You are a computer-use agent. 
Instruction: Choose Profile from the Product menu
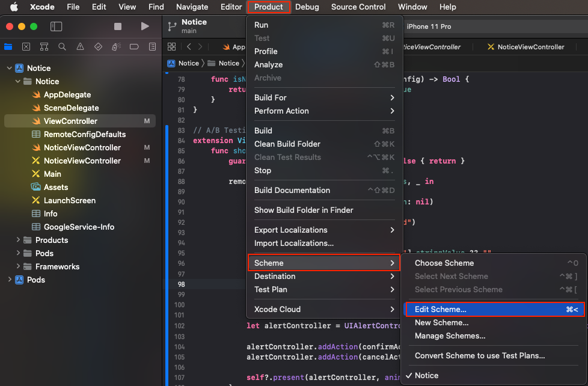point(325,51)
